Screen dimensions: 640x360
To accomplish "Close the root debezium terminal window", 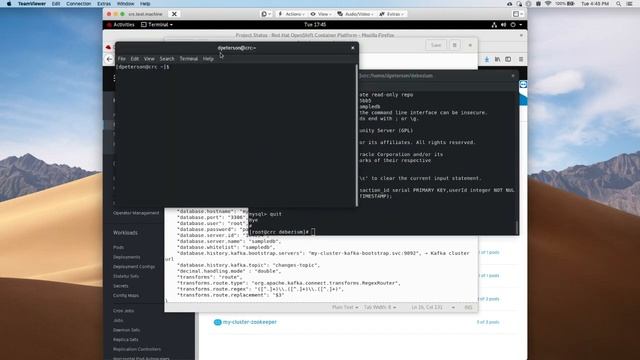I will pos(513,76).
